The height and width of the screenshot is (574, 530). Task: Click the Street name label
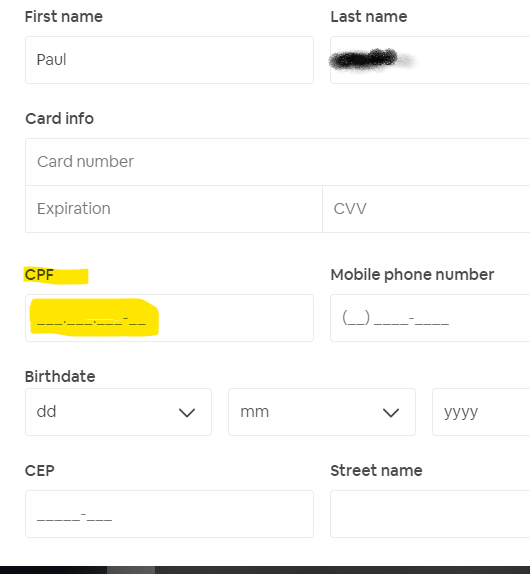376,470
